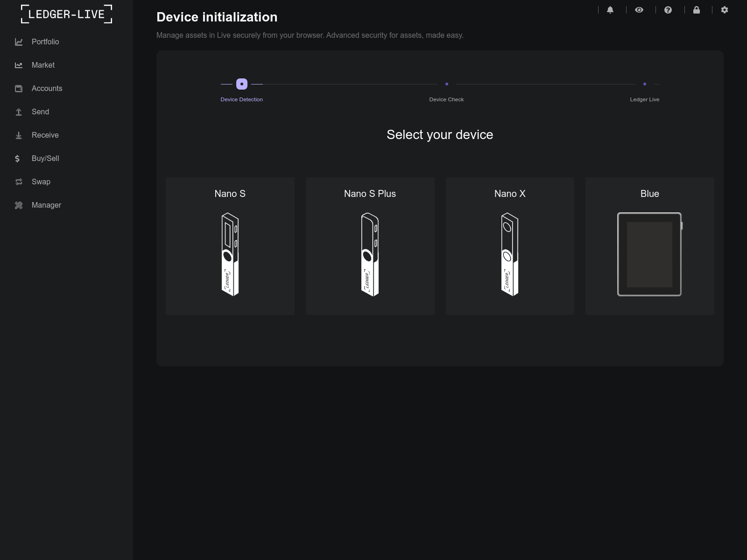Toggle the eye icon to hide balances
747x560 pixels.
coord(639,10)
